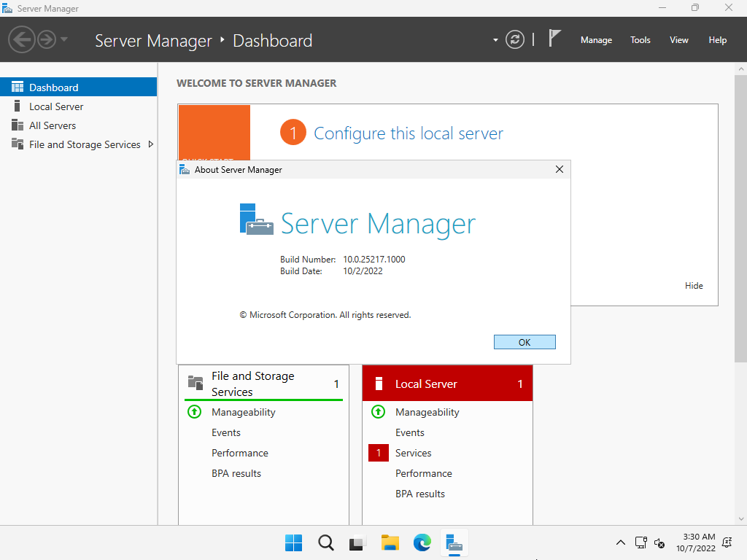
Task: Click the Server Manager taskbar icon
Action: (454, 542)
